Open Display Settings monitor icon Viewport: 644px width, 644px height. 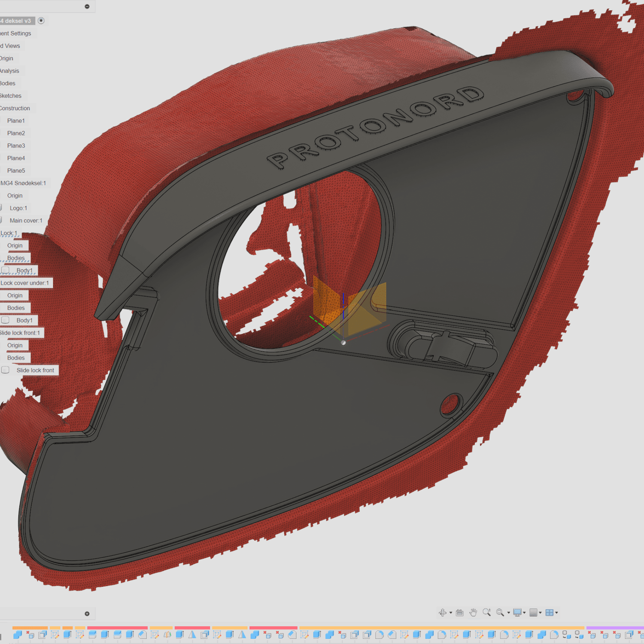point(517,613)
